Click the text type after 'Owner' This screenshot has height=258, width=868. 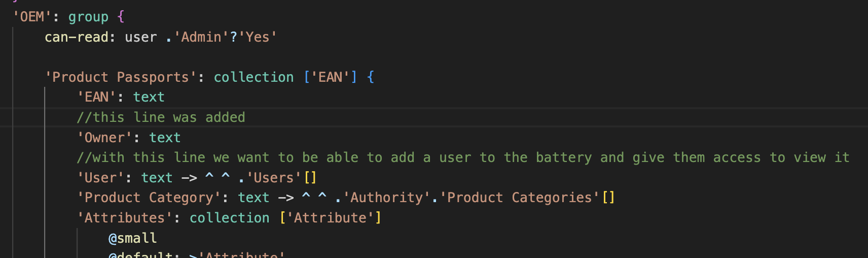coord(165,138)
